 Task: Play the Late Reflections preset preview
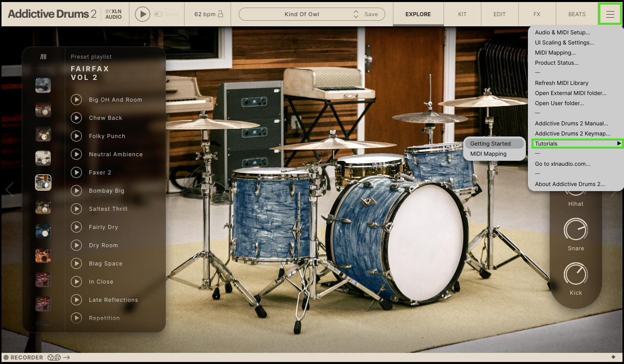coord(76,300)
